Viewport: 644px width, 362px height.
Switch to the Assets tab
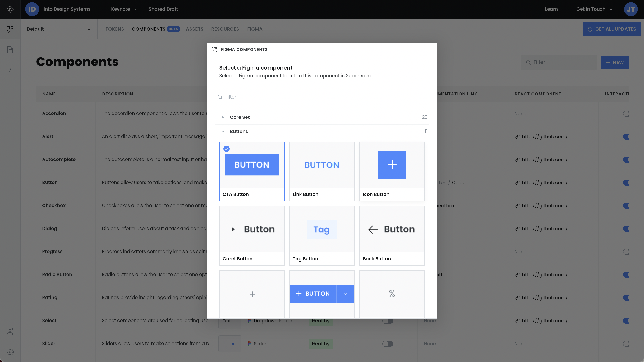coord(195,29)
